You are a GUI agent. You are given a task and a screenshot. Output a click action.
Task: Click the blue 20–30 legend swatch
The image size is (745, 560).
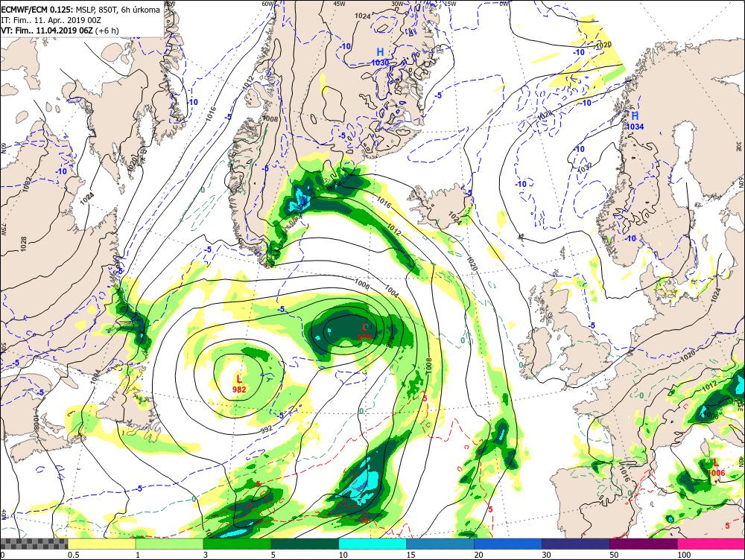click(x=508, y=544)
